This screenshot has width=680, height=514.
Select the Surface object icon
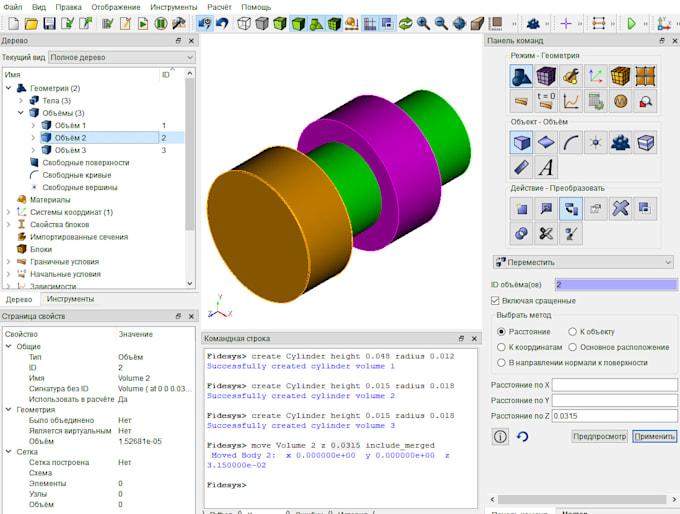point(546,143)
